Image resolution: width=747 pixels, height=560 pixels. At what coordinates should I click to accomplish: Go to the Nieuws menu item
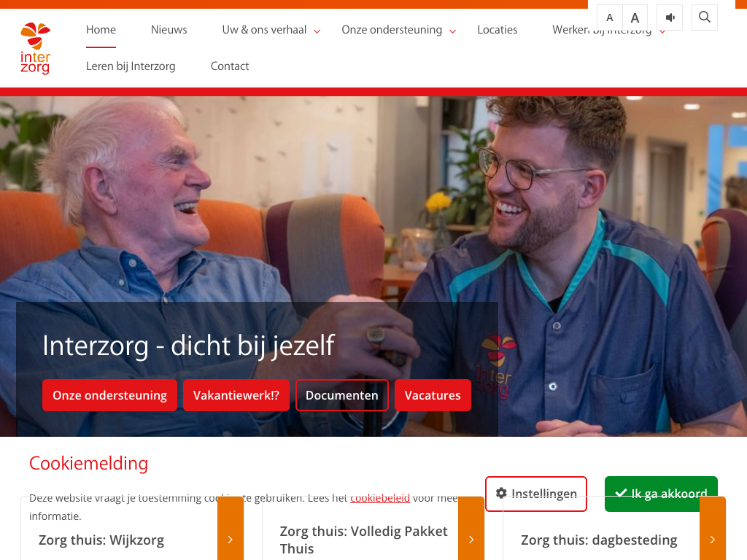[x=169, y=29]
